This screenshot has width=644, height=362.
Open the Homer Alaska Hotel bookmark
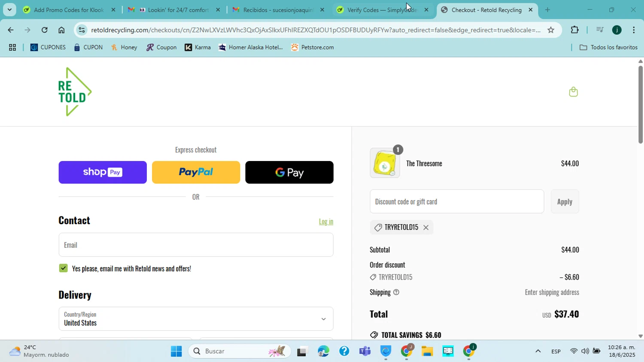(251, 48)
